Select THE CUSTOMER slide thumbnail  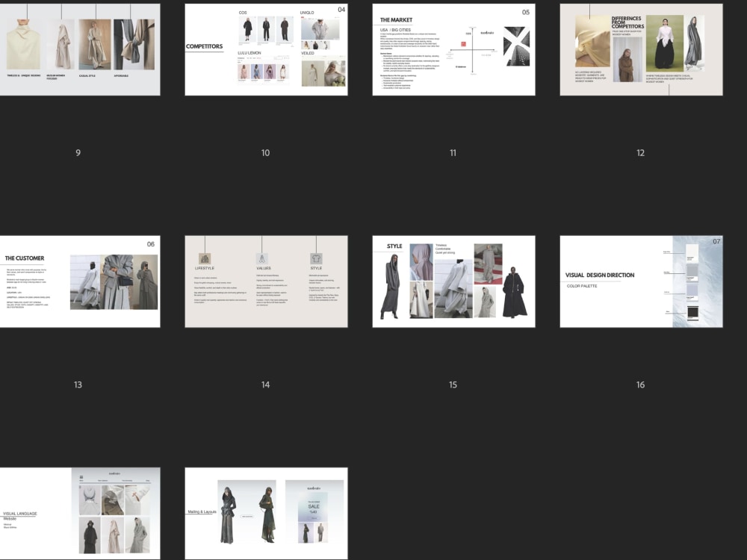pos(80,281)
